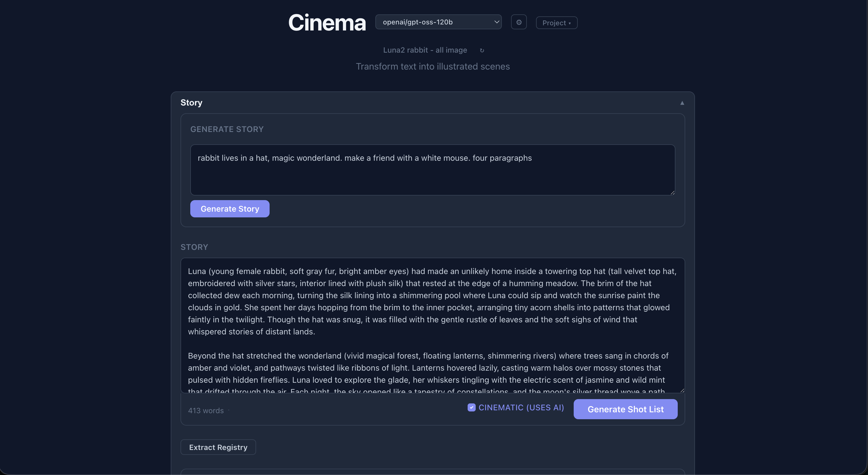
Task: Toggle the Cinematic (Uses AI) checkbox
Action: click(x=471, y=408)
